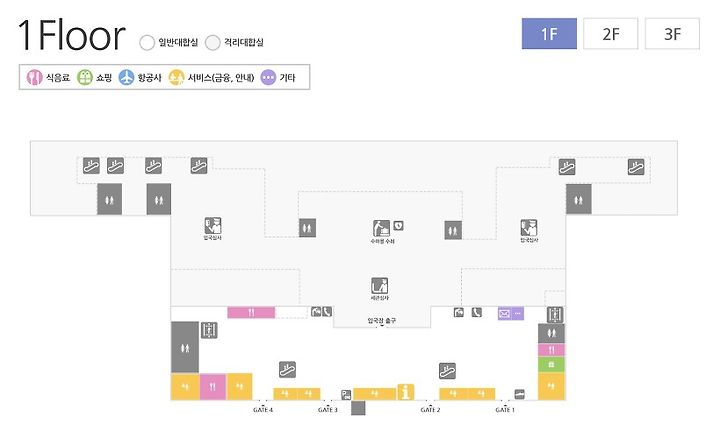Click the purple mail envelope icon

[x=504, y=314]
